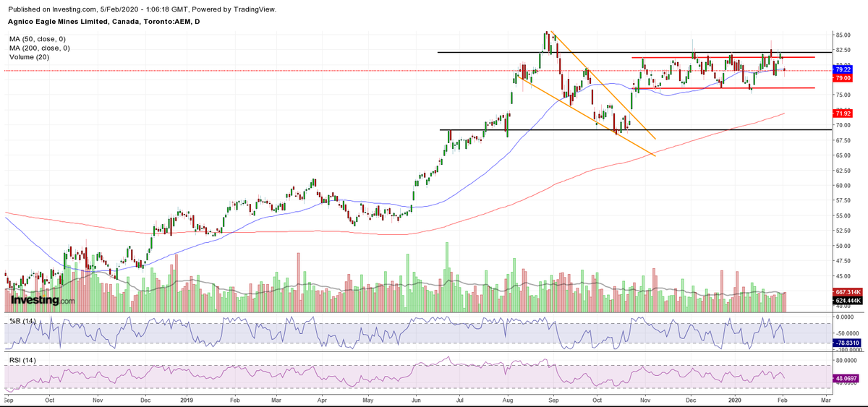The width and height of the screenshot is (868, 407).
Task: Click the red 71.92 MA value tag
Action: click(x=842, y=113)
